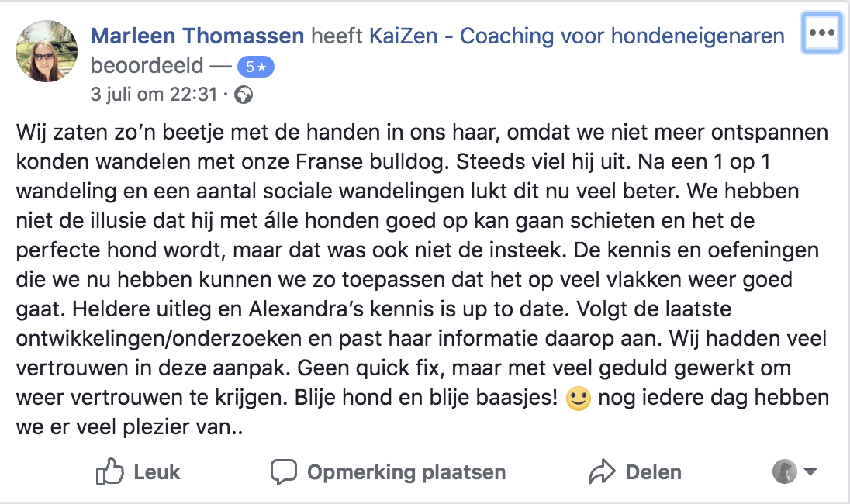Click the smiley emoji in the review
Screen dimensions: 850x504
(x=578, y=399)
